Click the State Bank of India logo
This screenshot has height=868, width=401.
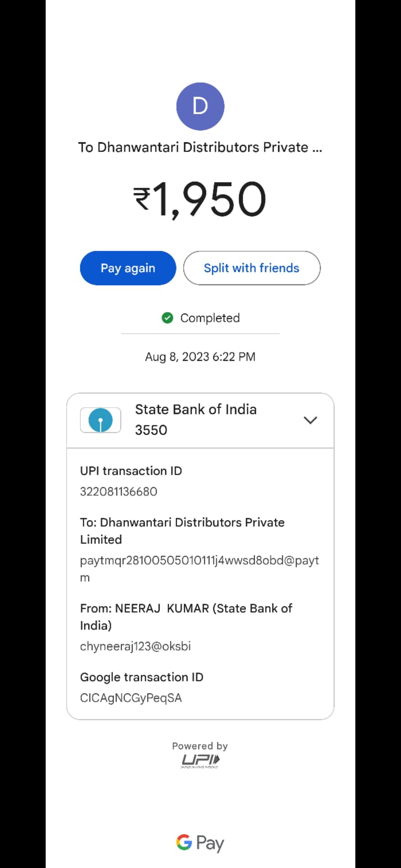[101, 420]
